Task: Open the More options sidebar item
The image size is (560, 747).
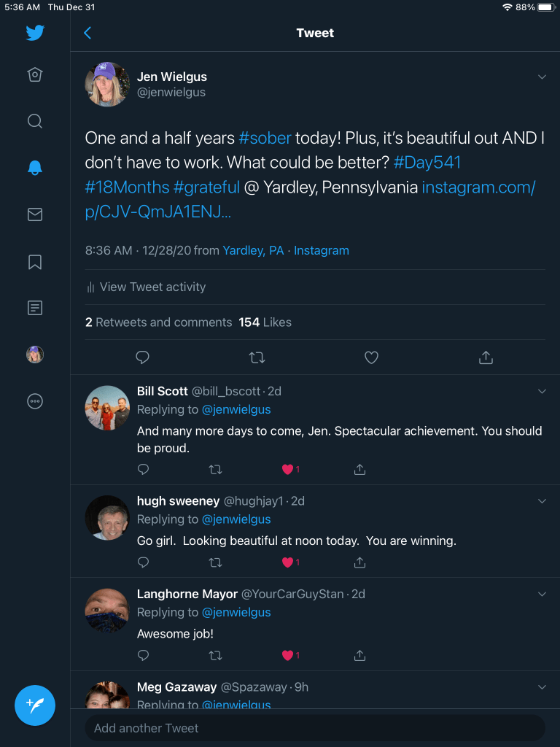Action: 35,401
